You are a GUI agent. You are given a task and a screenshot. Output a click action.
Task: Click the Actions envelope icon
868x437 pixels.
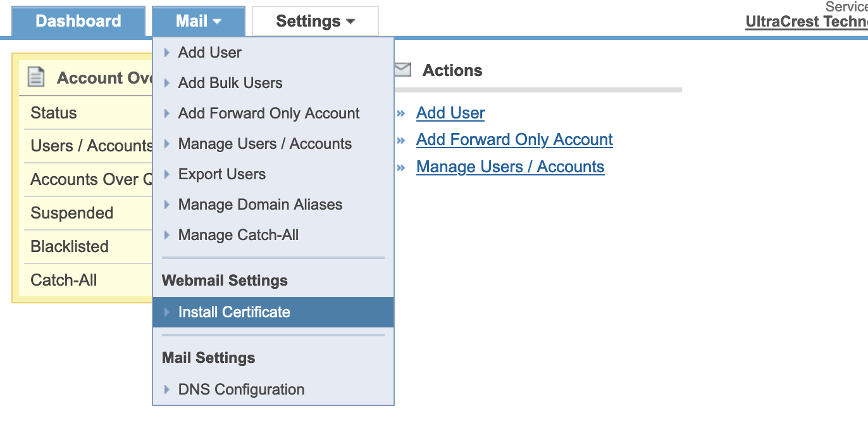coord(402,70)
